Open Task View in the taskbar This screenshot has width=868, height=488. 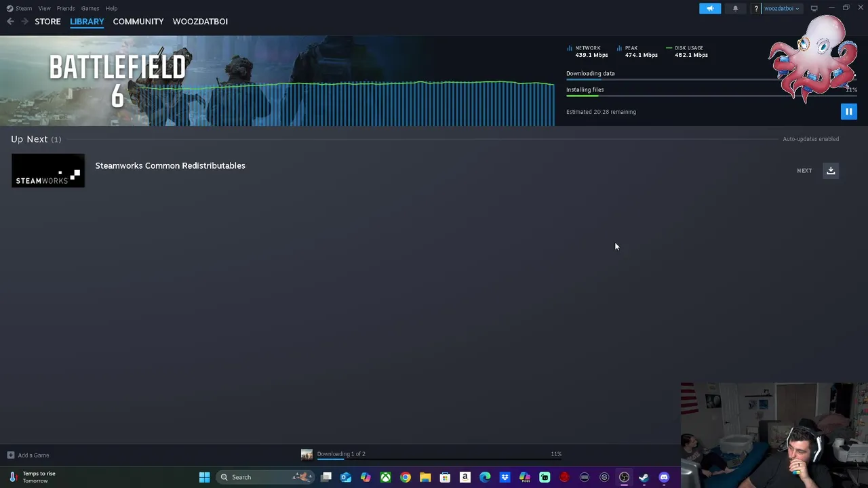(x=326, y=477)
